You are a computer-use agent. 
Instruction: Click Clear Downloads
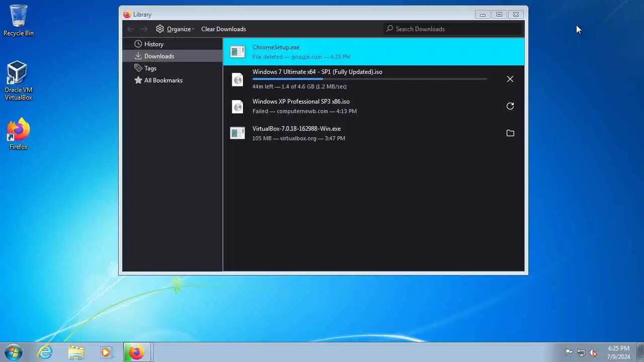[x=223, y=29]
